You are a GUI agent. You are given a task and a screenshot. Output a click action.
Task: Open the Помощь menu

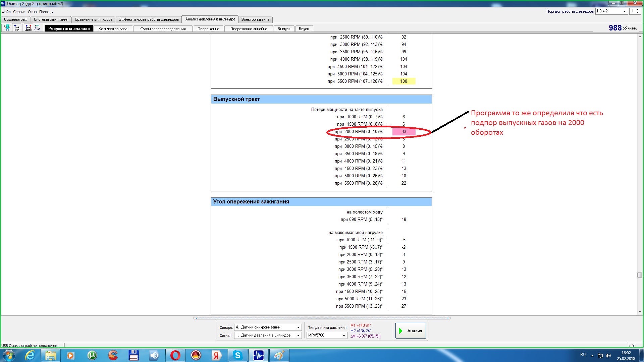pos(46,12)
